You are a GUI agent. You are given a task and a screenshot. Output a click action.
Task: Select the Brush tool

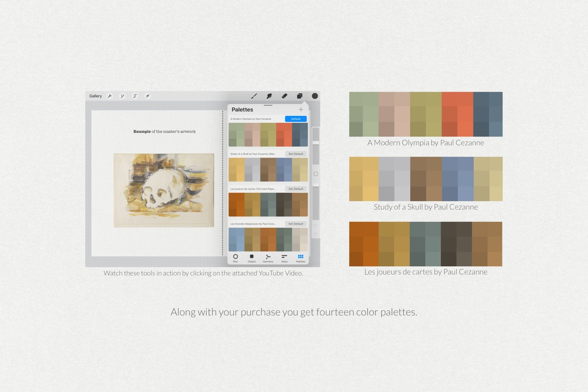pos(254,96)
